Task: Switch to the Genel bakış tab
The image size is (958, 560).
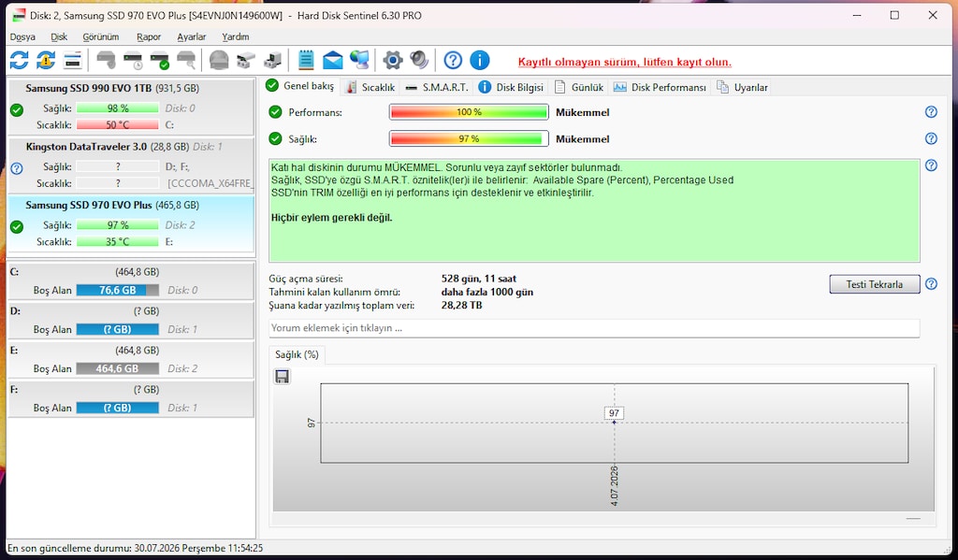Action: [x=300, y=86]
